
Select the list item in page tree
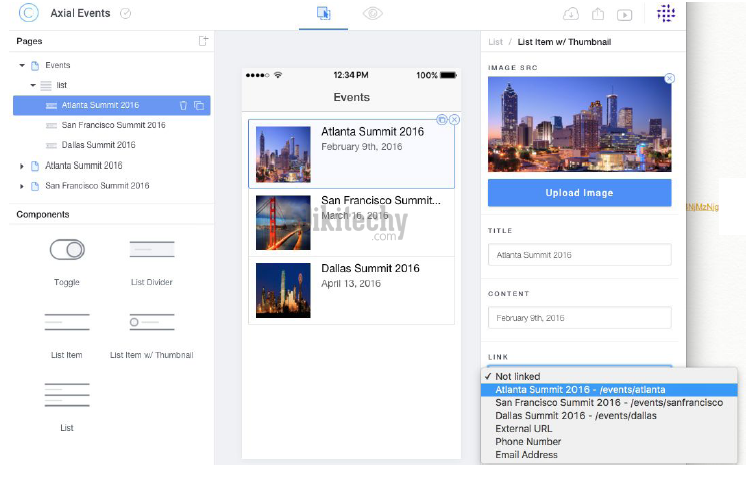coord(62,85)
